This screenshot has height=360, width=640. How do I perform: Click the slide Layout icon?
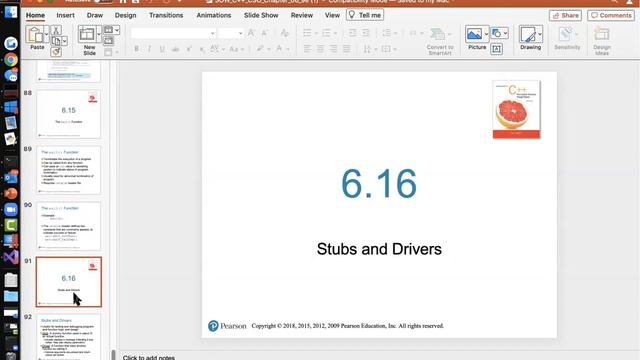click(108, 30)
